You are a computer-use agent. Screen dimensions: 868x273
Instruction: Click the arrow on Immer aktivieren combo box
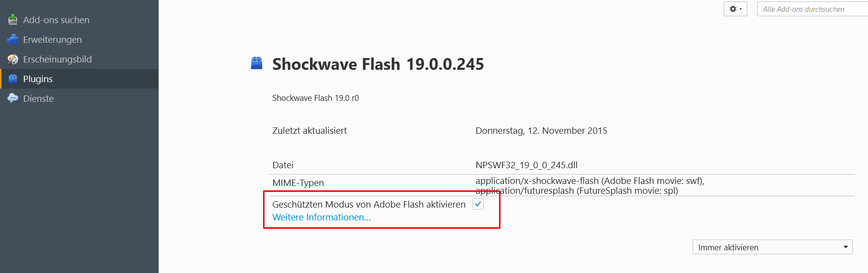[845, 247]
